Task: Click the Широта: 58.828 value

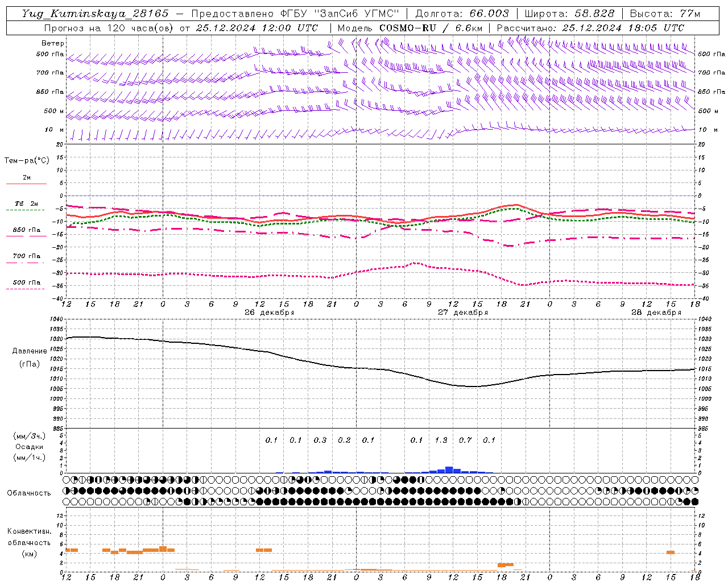Action: click(569, 14)
